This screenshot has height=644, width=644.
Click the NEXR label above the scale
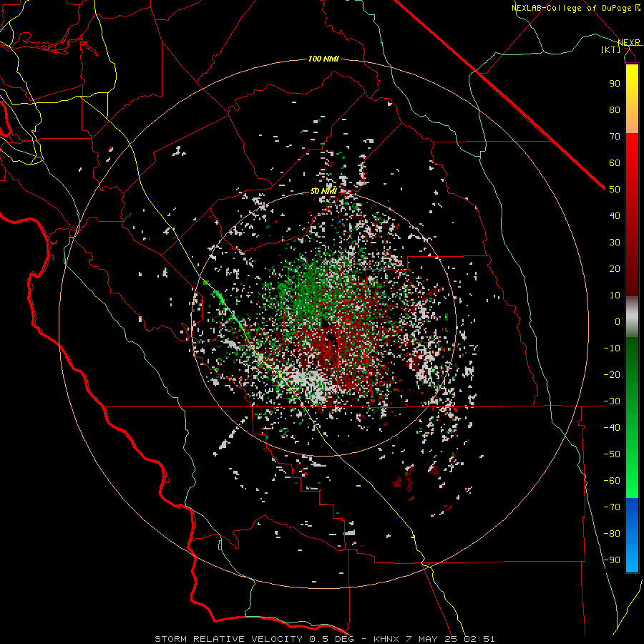click(x=628, y=43)
